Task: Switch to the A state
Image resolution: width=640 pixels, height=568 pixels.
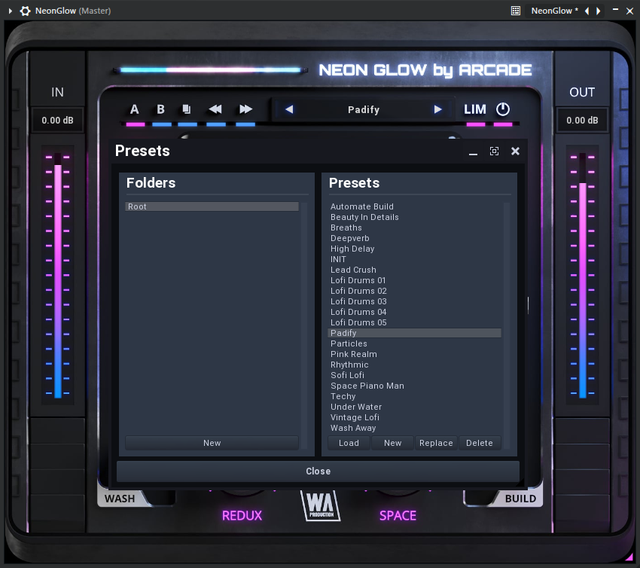Action: coord(135,109)
